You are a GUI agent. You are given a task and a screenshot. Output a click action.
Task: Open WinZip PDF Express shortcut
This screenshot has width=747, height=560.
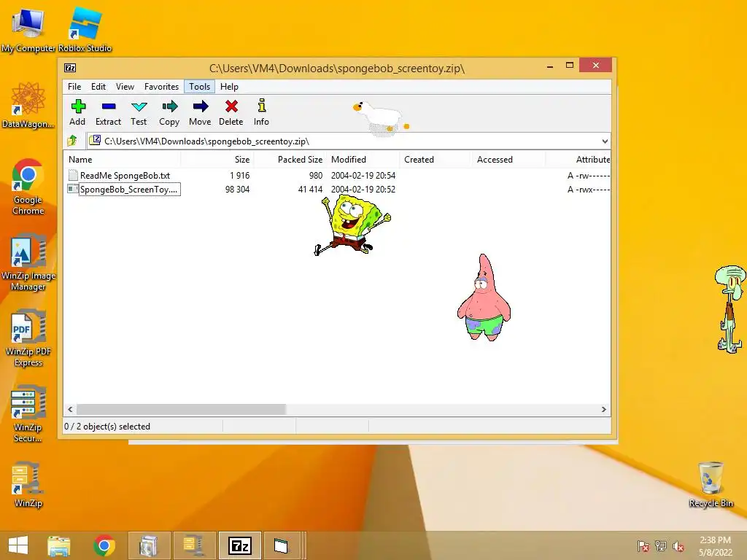(x=28, y=338)
